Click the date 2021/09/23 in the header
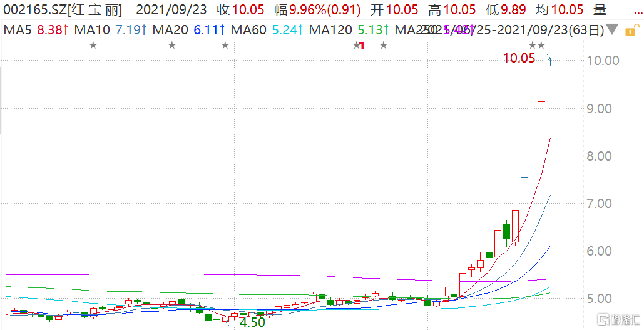Image resolution: width=644 pixels, height=330 pixels. pos(171,10)
